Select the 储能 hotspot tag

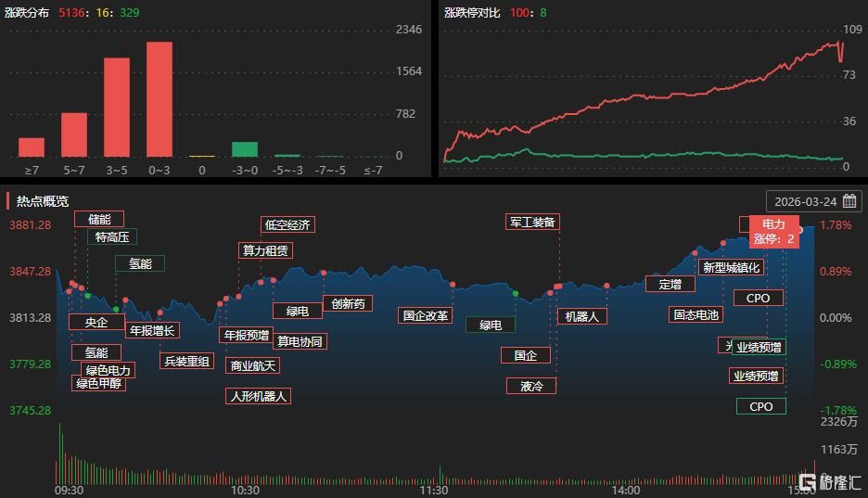99,220
